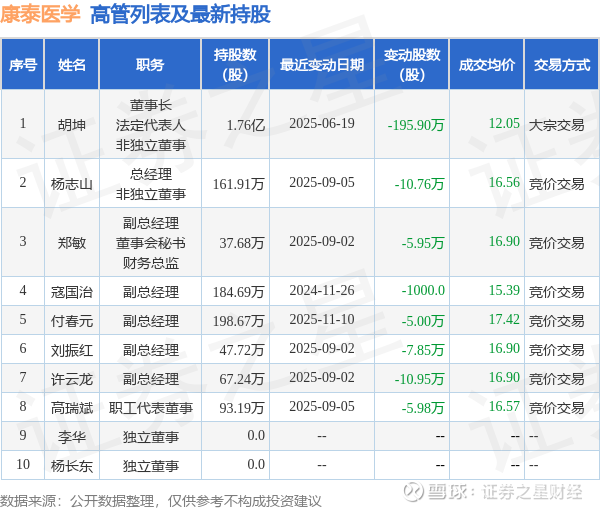Click the holding value 37.68万

point(242,243)
